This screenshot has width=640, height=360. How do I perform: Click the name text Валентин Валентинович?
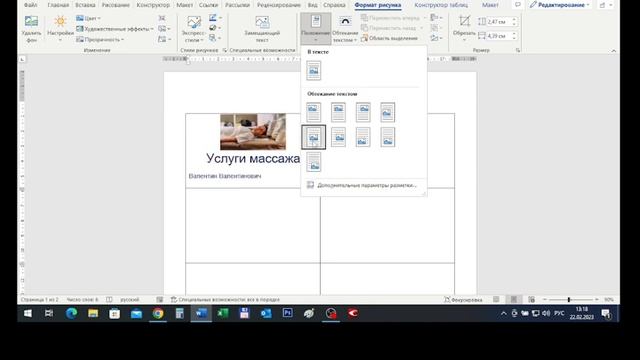[225, 176]
